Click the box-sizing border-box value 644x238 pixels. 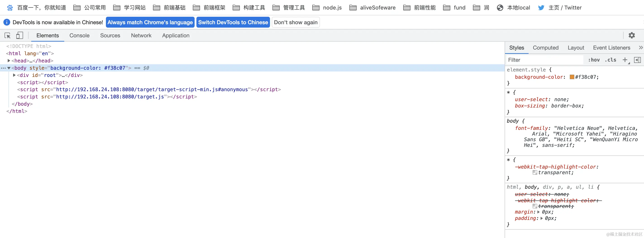coord(566,106)
